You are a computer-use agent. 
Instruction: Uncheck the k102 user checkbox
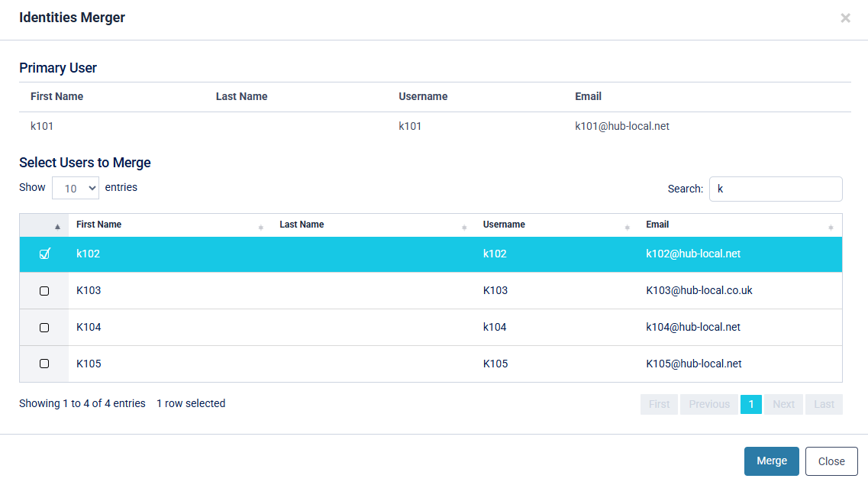[44, 254]
